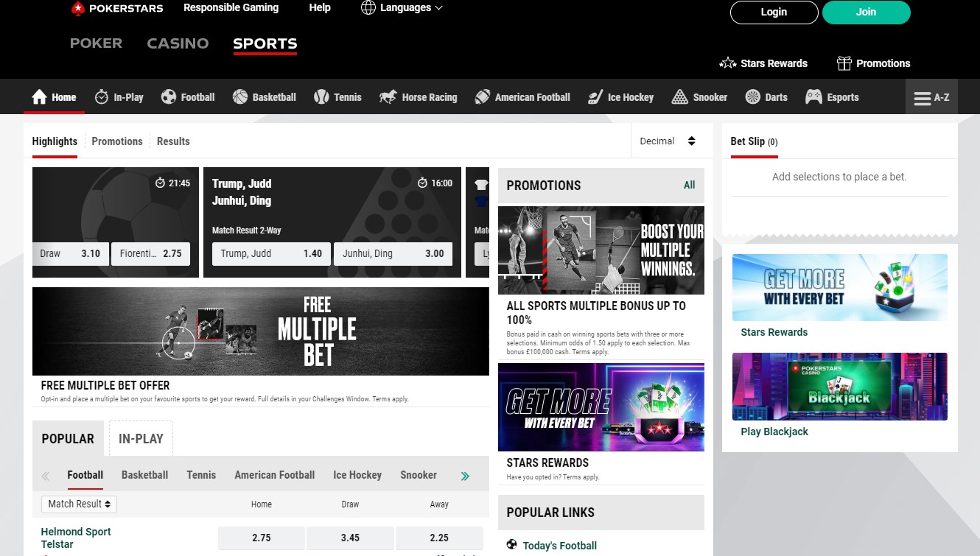Viewport: 980px width, 556px height.
Task: Switch to the In-Play tab in events
Action: [141, 439]
